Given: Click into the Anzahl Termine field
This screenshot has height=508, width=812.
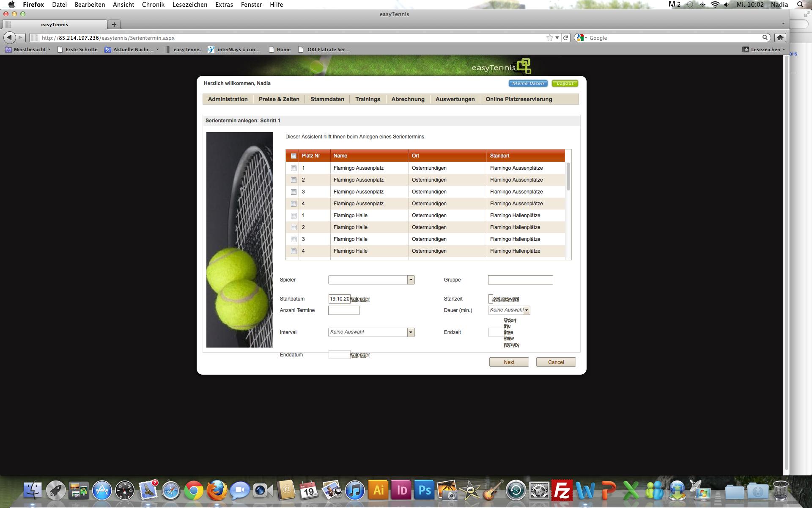Looking at the screenshot, I should [x=343, y=310].
